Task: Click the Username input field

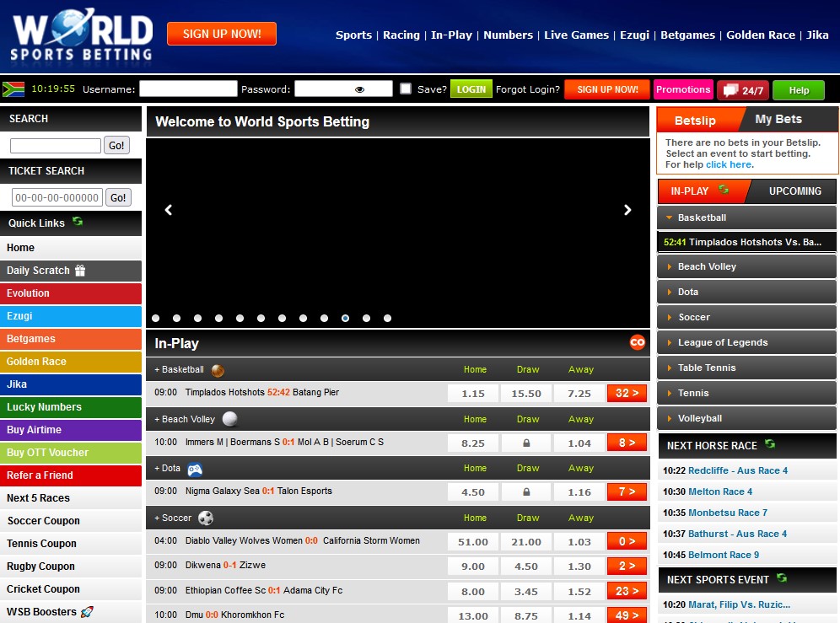Action: (188, 89)
